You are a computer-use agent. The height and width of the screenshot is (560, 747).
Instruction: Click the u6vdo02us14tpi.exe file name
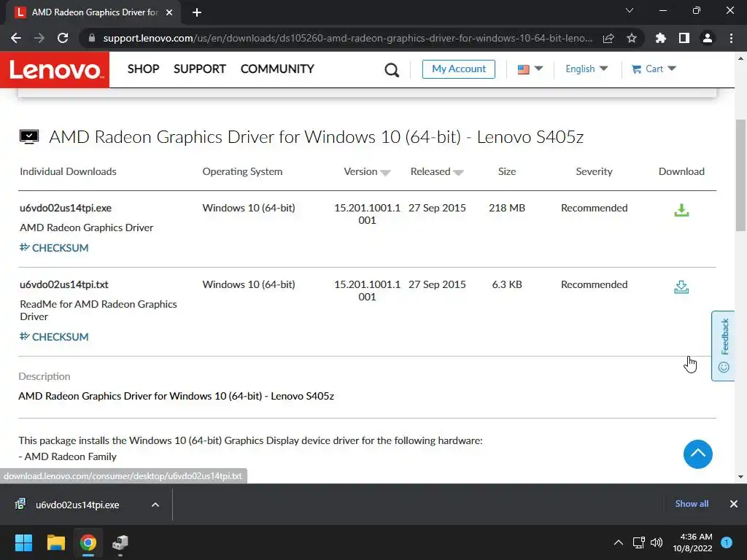tap(65, 208)
